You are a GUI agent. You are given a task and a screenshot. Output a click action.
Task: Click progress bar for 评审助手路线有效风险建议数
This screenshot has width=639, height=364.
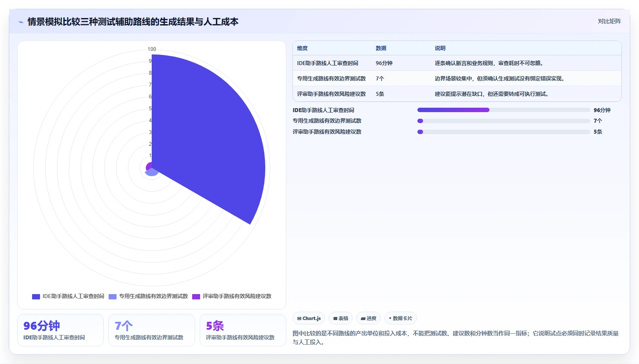pos(504,132)
